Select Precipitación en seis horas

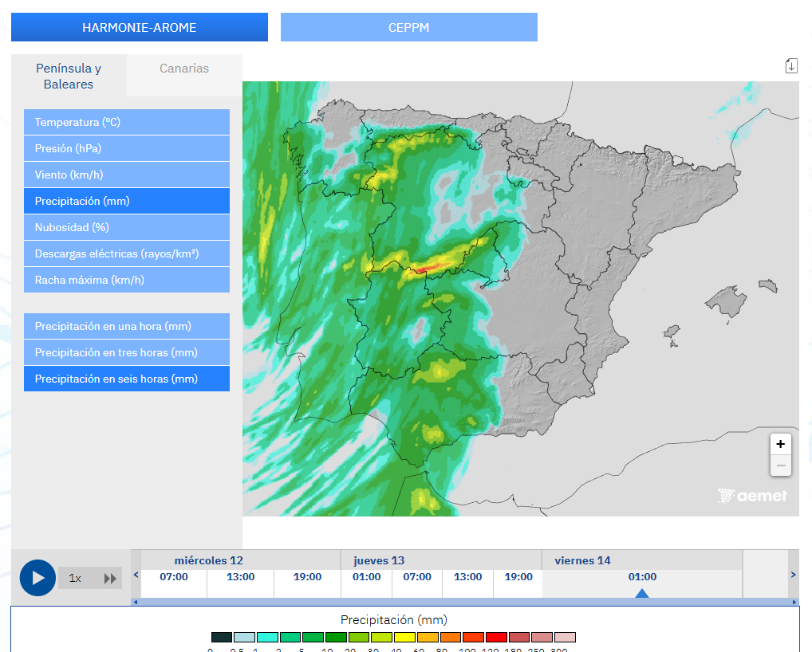pyautogui.click(x=126, y=379)
